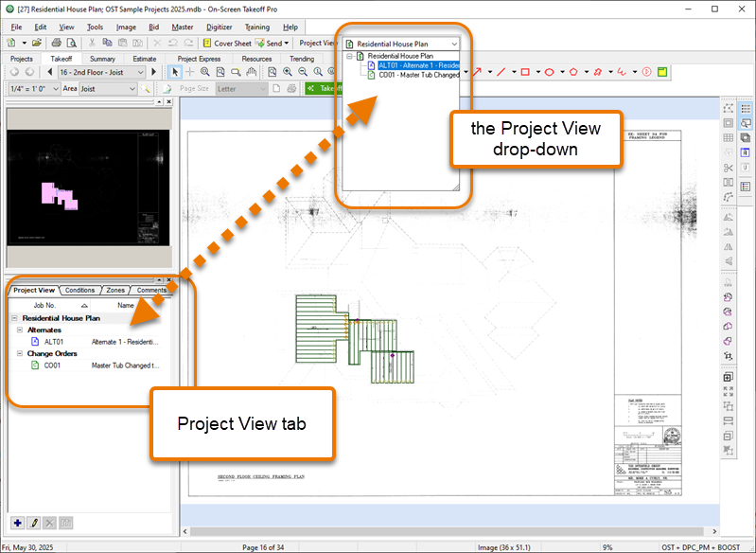Click the Zoom Out icon
This screenshot has width=756, height=553.
(x=303, y=72)
